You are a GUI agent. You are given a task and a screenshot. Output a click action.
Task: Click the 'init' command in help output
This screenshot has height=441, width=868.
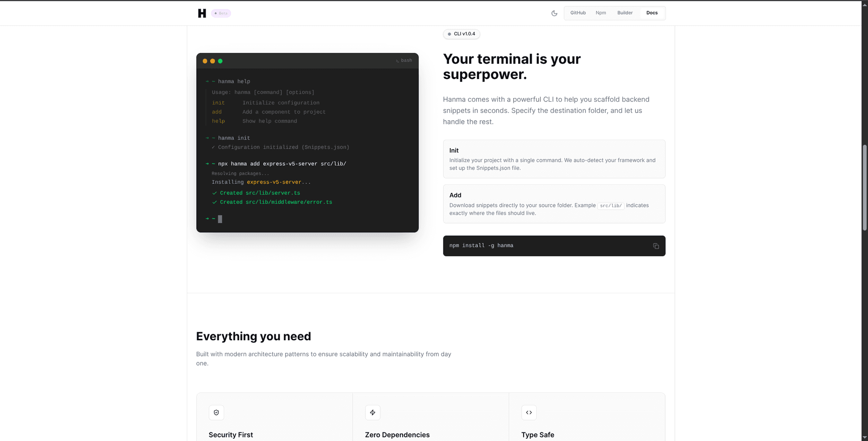pos(218,103)
